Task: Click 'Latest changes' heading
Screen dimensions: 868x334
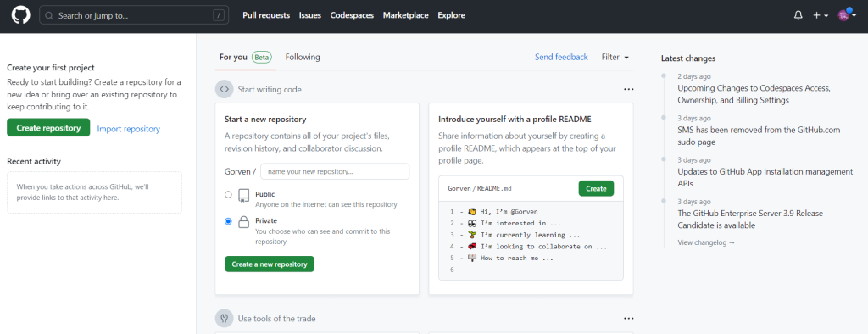Action: [x=688, y=58]
